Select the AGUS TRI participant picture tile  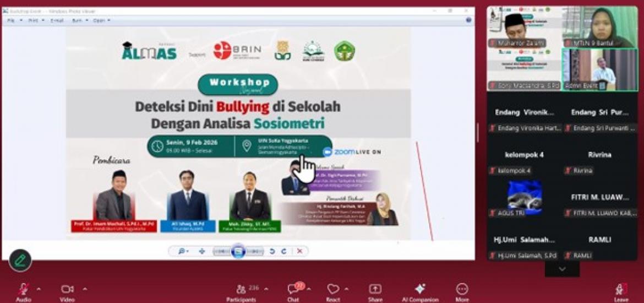point(525,198)
